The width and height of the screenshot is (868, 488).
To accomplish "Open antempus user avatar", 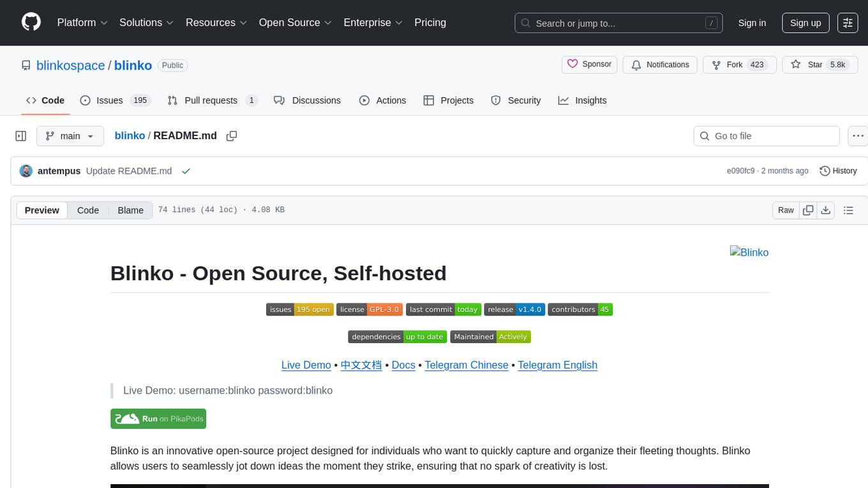I will click(26, 171).
